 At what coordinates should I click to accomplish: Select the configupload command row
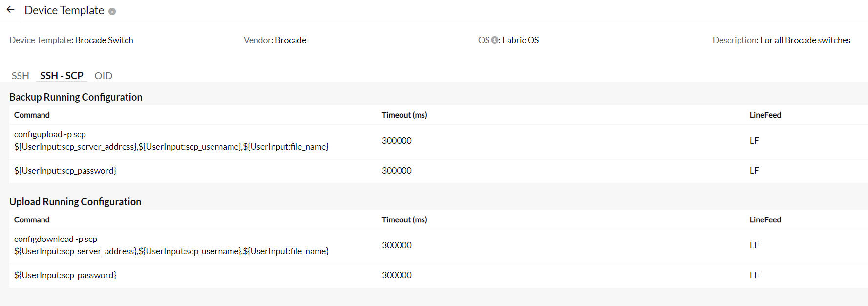[x=171, y=140]
